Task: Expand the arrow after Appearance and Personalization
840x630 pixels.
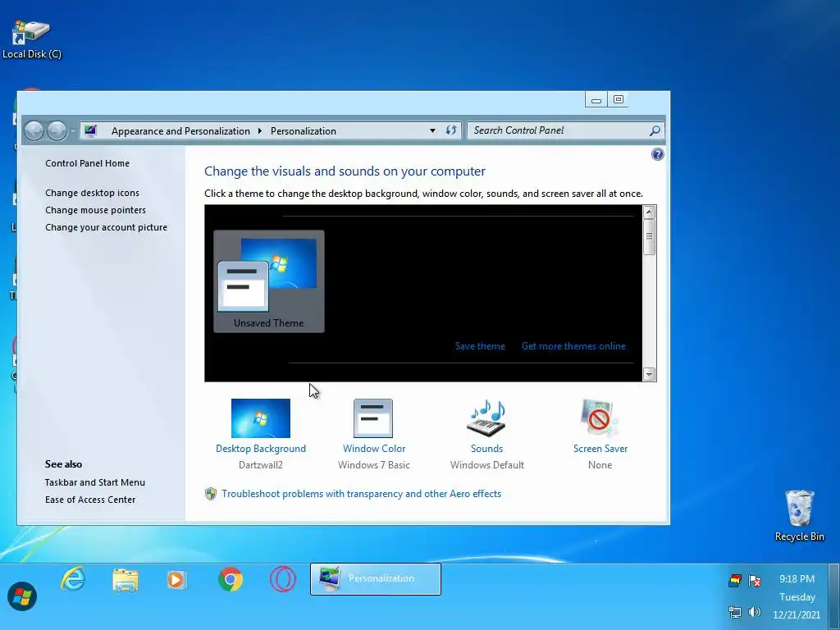Action: [x=260, y=130]
